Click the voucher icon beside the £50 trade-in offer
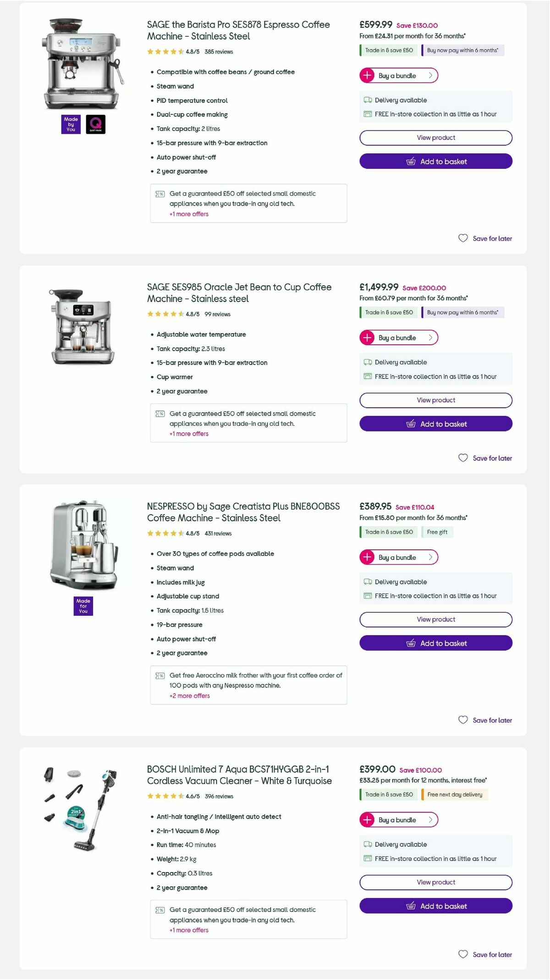This screenshot has height=980, width=550. [x=159, y=194]
